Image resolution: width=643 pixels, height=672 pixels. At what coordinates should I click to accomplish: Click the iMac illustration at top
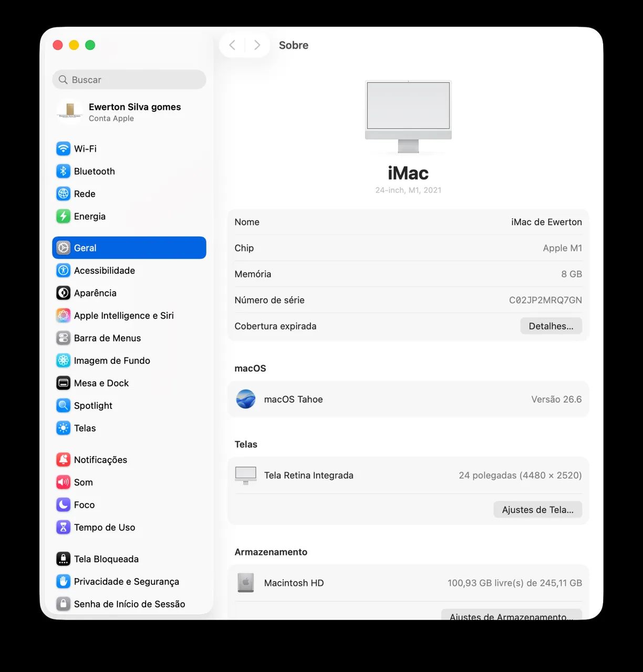point(408,117)
